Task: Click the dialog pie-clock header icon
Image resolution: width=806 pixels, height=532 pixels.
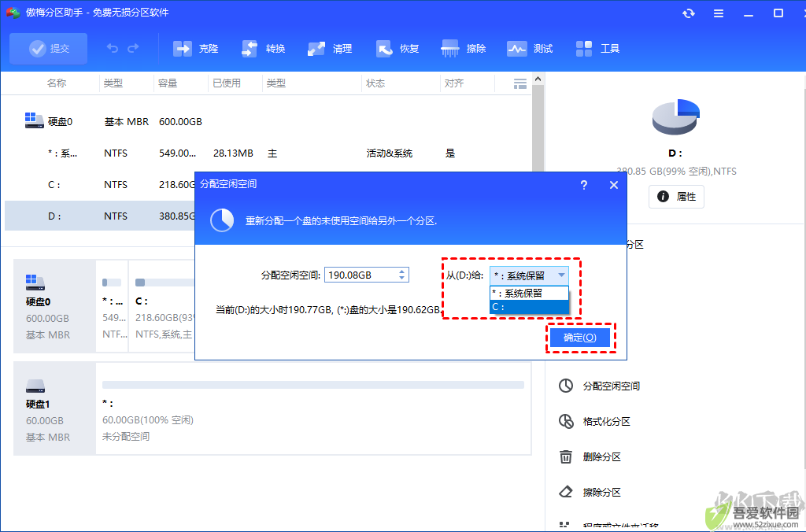Action: pyautogui.click(x=222, y=220)
